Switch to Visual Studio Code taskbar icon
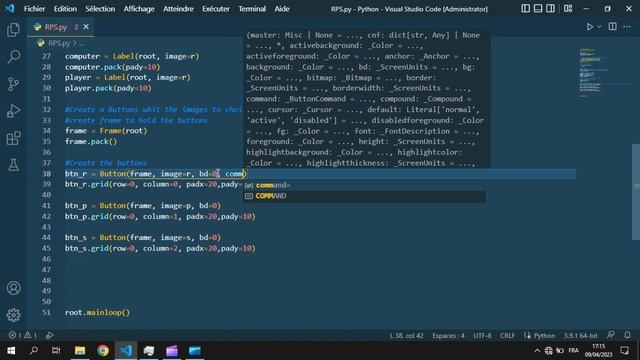The height and width of the screenshot is (360, 640). [x=126, y=351]
